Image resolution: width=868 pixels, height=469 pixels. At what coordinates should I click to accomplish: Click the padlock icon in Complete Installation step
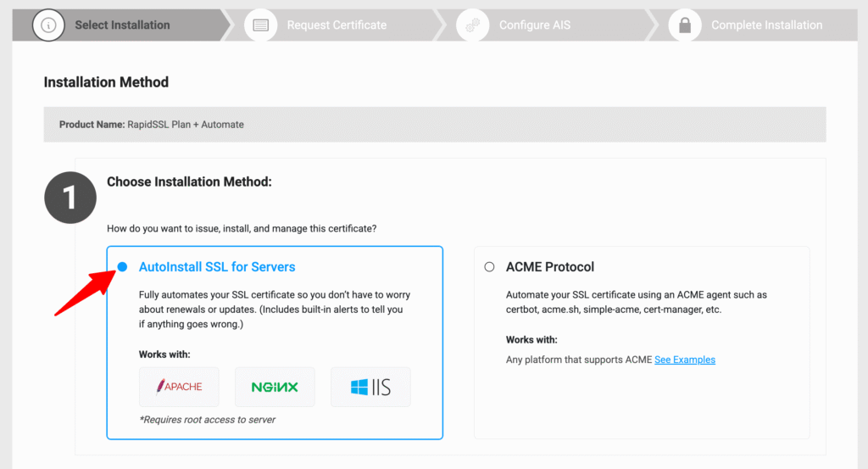click(685, 25)
